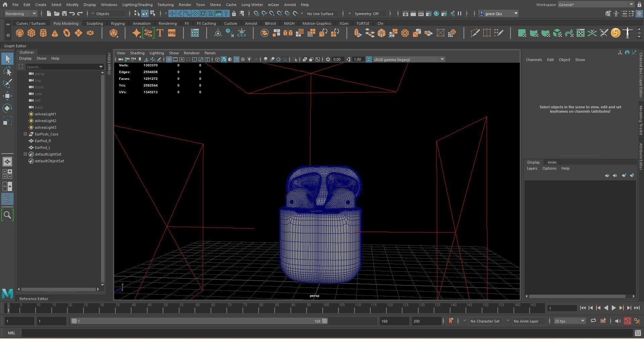Create a polygon sphere from the shelf
Image resolution: width=644 pixels, height=339 pixels.
click(x=20, y=33)
